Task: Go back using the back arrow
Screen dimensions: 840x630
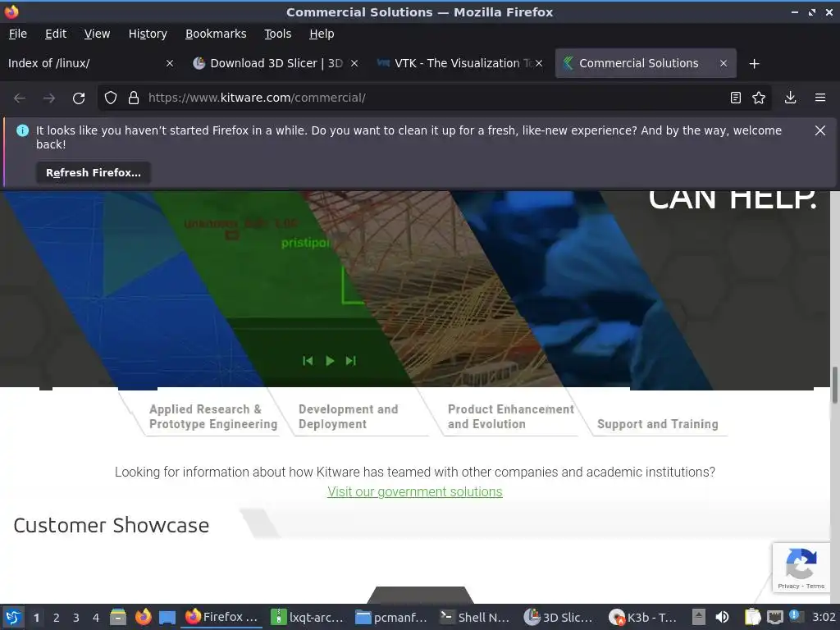Action: [20, 98]
